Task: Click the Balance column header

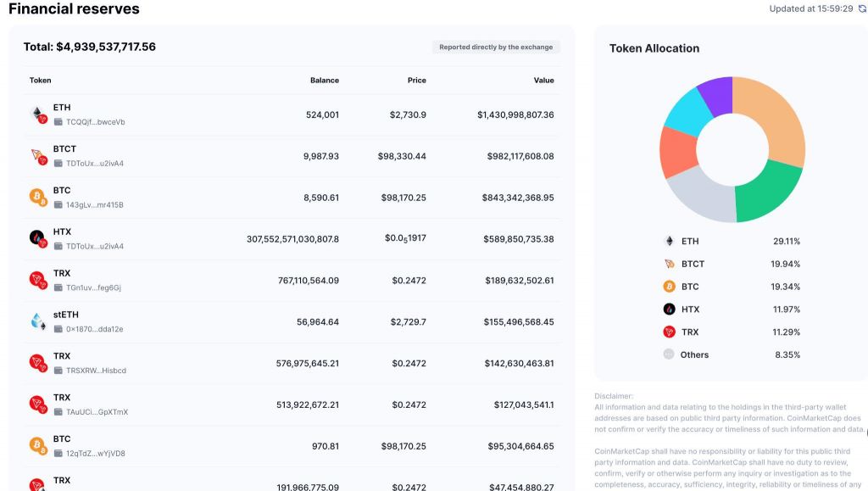Action: click(x=324, y=81)
